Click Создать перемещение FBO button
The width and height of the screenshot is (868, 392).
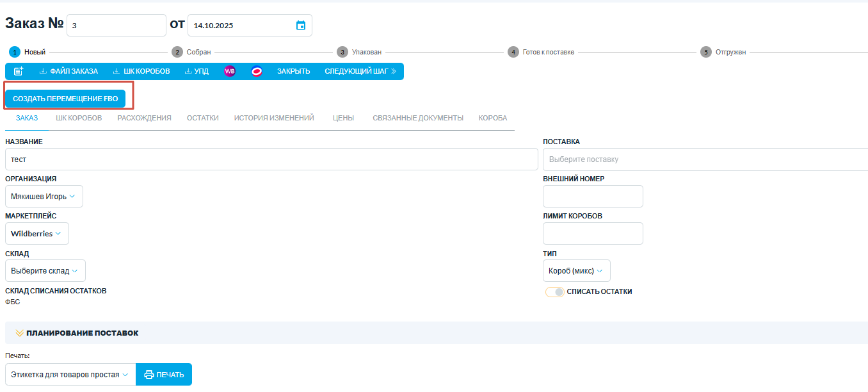pos(65,99)
